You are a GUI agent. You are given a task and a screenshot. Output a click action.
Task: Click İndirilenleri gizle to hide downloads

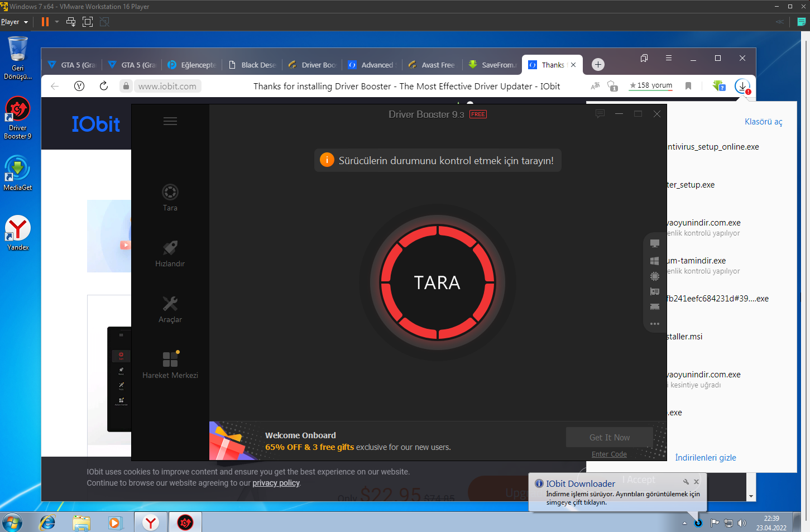(x=706, y=458)
